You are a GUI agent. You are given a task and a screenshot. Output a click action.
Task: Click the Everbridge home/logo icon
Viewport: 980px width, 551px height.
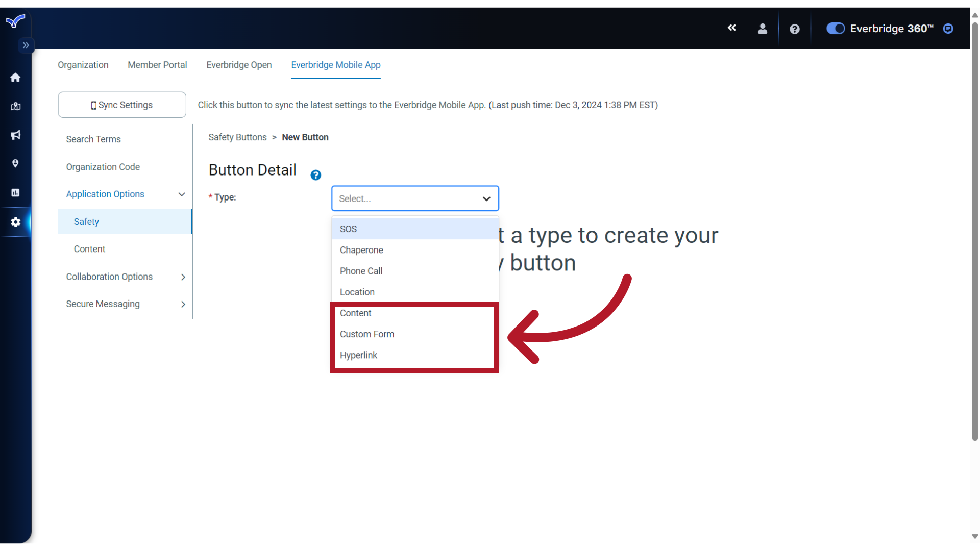pos(15,20)
